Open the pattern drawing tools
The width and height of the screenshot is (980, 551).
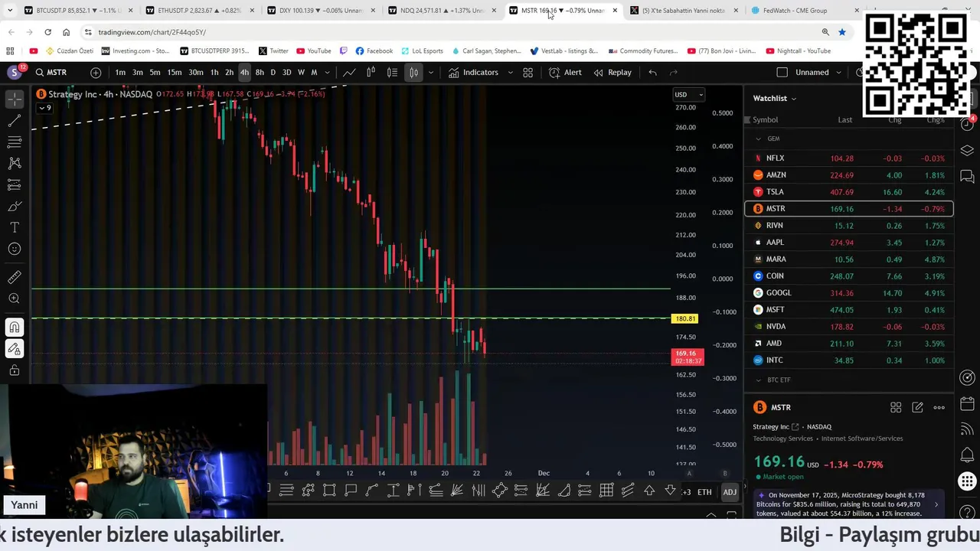click(15, 163)
